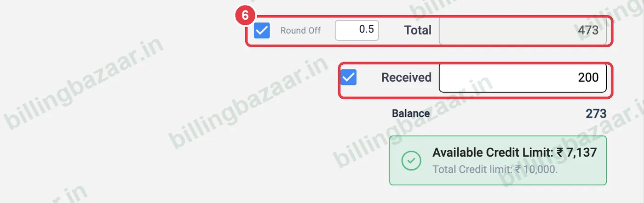Click the red step 6 badge

click(246, 16)
